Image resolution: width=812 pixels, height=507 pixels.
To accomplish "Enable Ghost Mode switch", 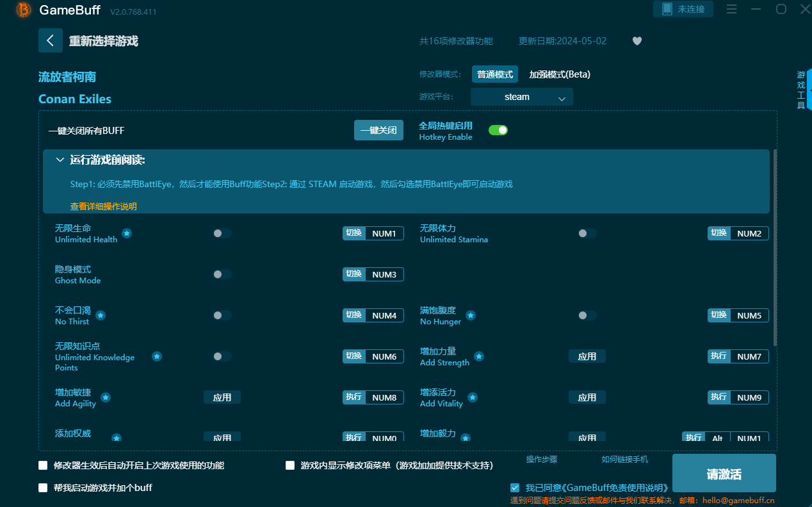I will (222, 274).
